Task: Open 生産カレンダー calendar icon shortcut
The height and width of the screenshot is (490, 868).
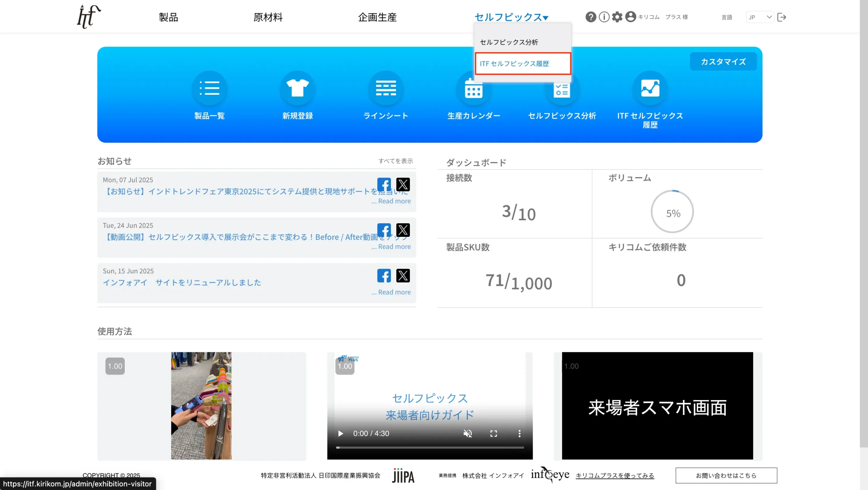Action: pos(474,89)
